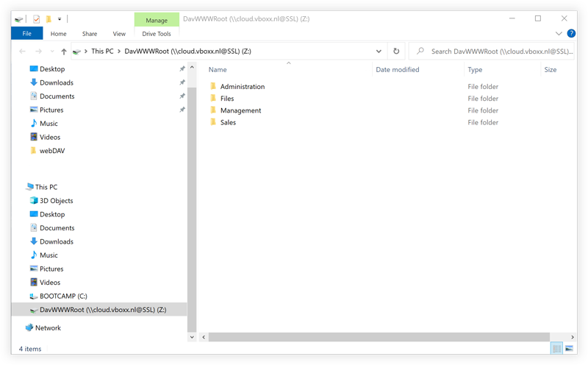Sort by the Type column header
The height and width of the screenshot is (365, 588).
click(x=475, y=69)
